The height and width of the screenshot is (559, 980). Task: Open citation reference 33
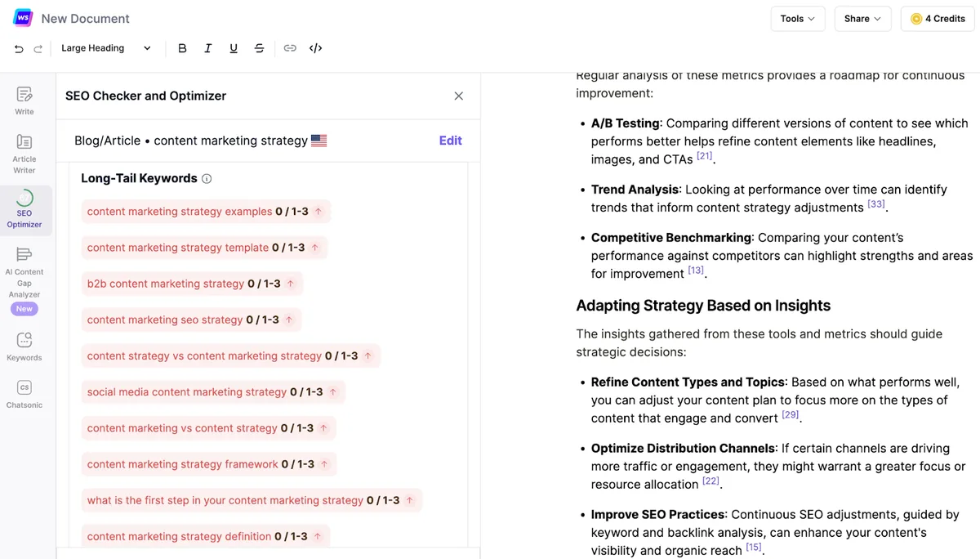876,203
